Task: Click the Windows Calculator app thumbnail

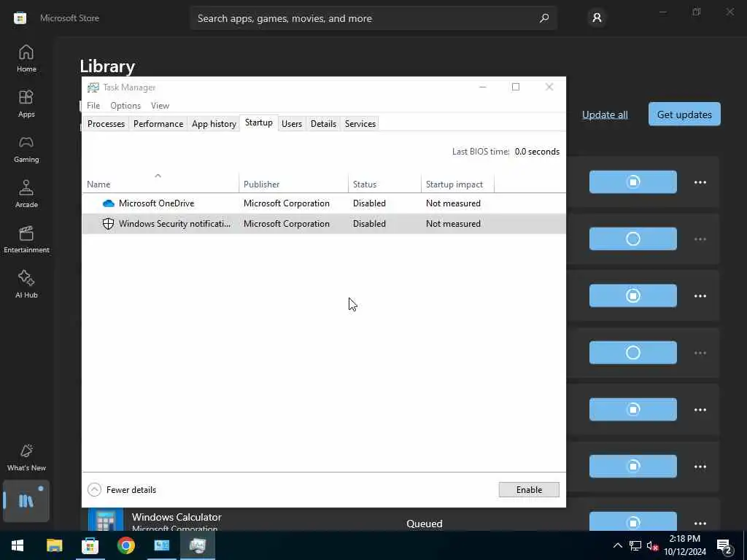Action: point(106,519)
